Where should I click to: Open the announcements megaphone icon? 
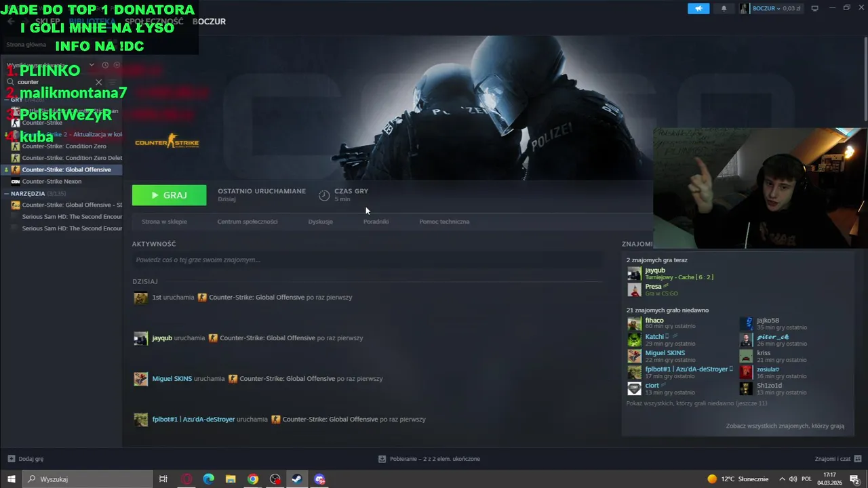coord(698,8)
